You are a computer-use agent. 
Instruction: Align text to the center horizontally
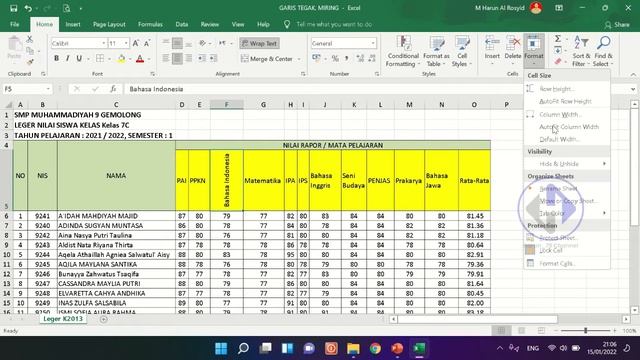pos(177,59)
